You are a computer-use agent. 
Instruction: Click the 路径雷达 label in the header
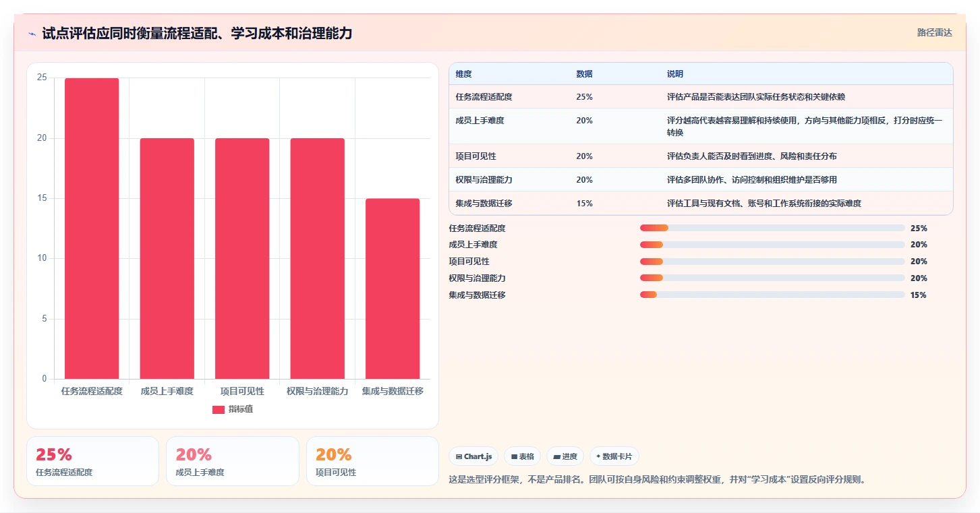935,32
